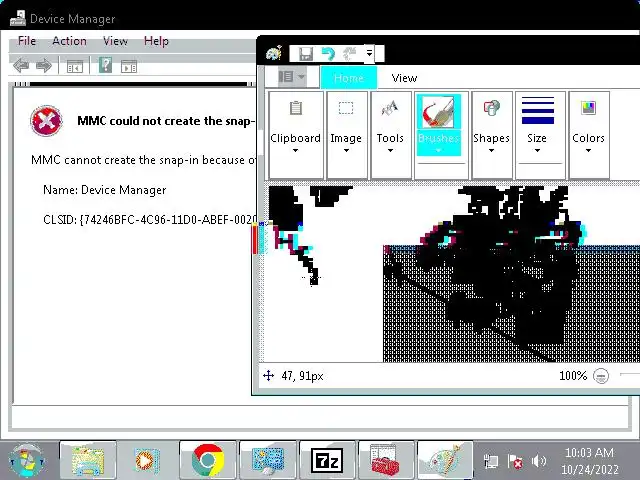Open Windows Media Player from the taskbar
Image resolution: width=640 pixels, height=480 pixels.
click(x=147, y=460)
